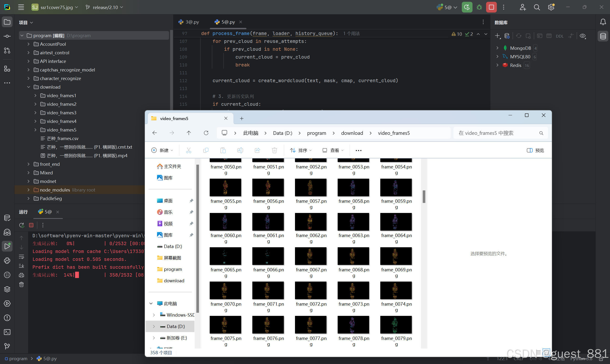
Task: Click the refresh button in File Explorer
Action: point(206,133)
